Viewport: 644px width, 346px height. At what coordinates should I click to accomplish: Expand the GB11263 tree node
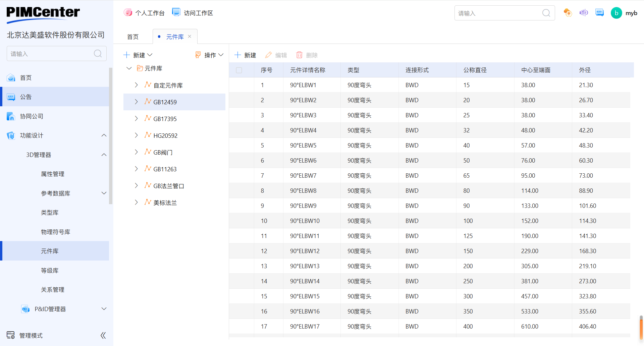[x=136, y=169]
